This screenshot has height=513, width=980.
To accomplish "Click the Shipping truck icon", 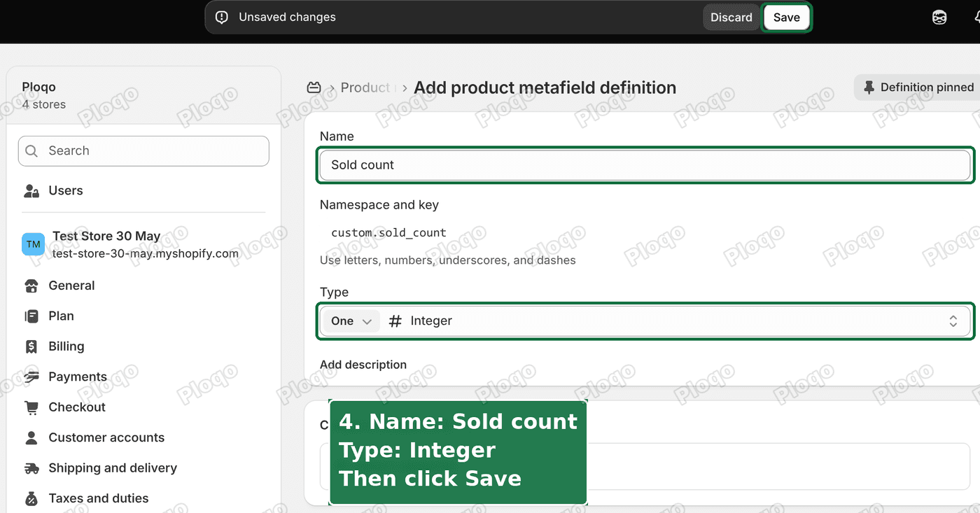I will point(31,468).
